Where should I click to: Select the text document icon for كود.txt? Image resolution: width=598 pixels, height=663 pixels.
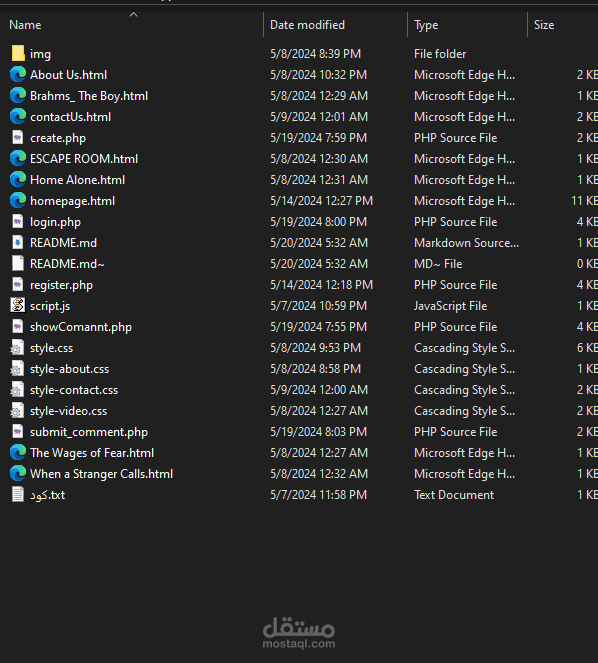coord(18,495)
